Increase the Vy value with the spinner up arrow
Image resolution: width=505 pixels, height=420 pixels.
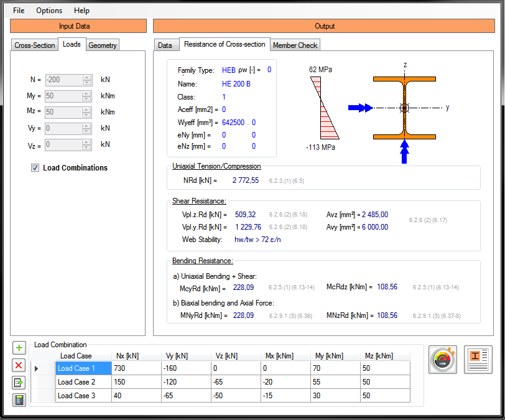coord(86,126)
